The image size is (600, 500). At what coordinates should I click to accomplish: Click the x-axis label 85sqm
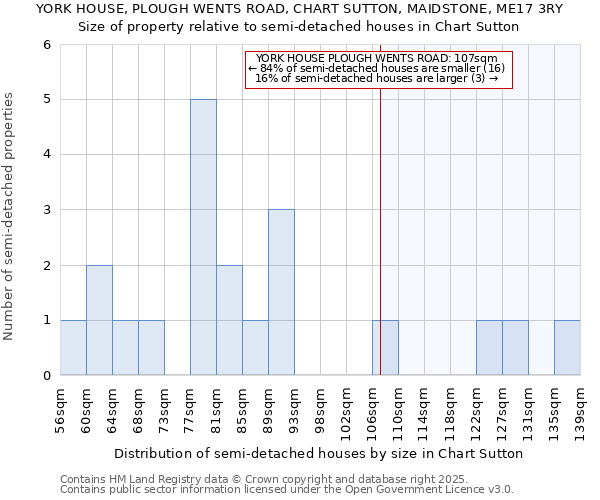pyautogui.click(x=242, y=411)
